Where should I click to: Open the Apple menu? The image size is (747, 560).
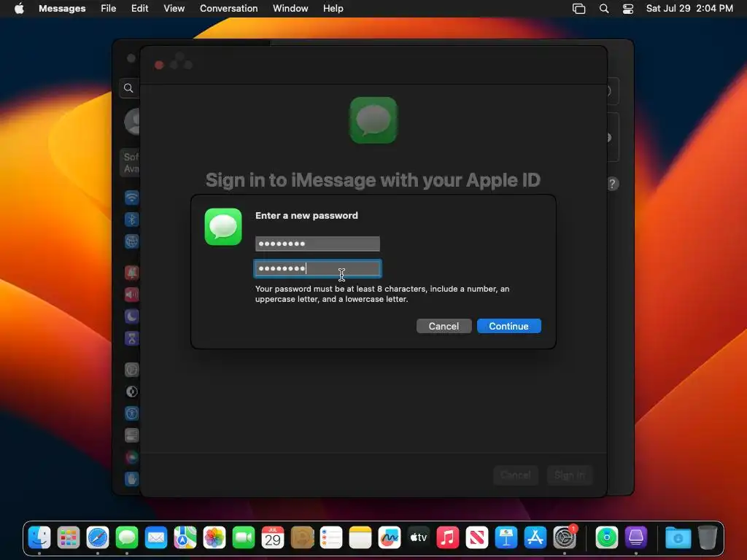(19, 8)
